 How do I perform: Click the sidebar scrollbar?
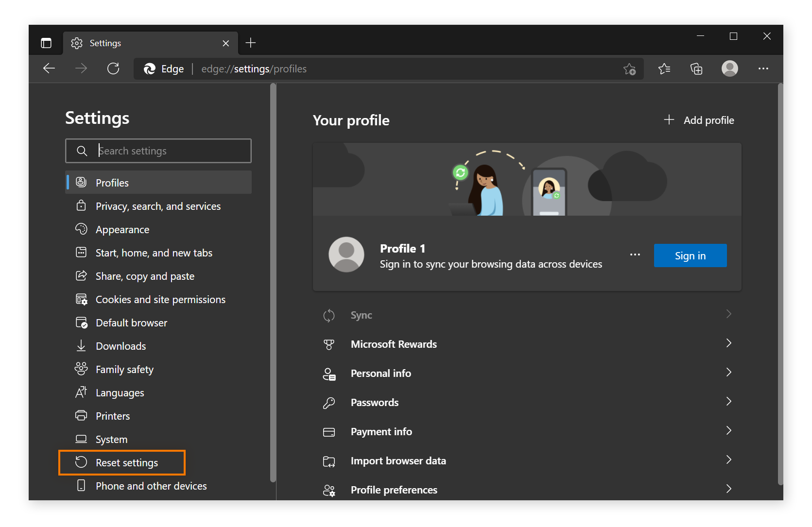tap(273, 283)
